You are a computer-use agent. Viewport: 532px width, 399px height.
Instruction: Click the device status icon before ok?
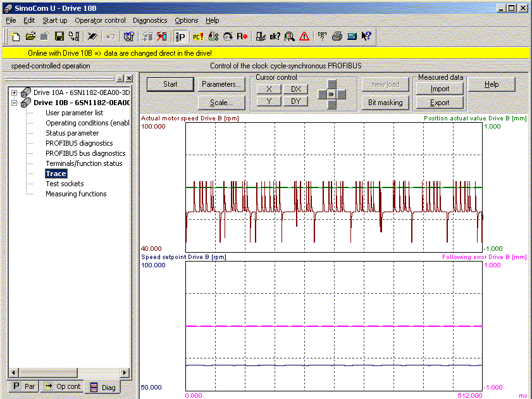(260, 36)
